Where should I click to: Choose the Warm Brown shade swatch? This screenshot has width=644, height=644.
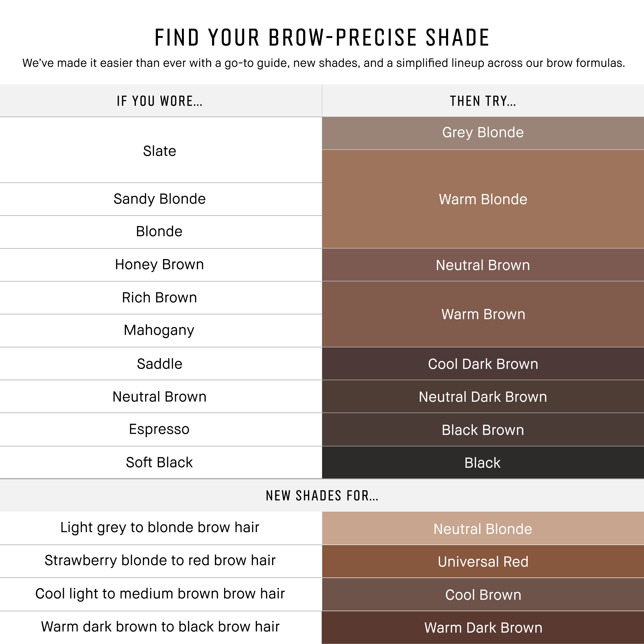click(x=483, y=314)
